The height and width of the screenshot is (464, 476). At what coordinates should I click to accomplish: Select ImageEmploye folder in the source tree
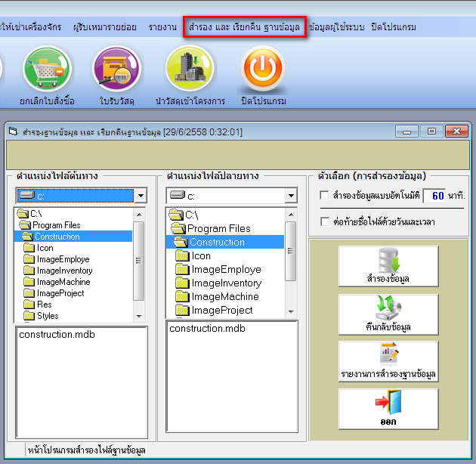point(57,259)
